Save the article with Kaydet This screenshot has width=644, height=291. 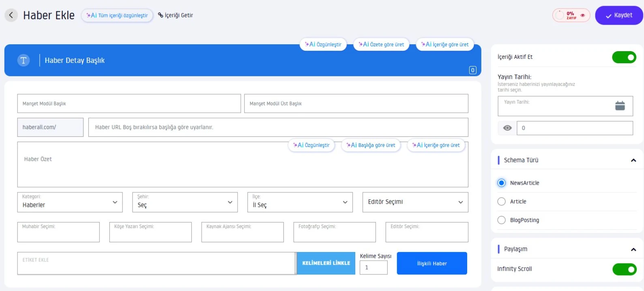pyautogui.click(x=619, y=15)
